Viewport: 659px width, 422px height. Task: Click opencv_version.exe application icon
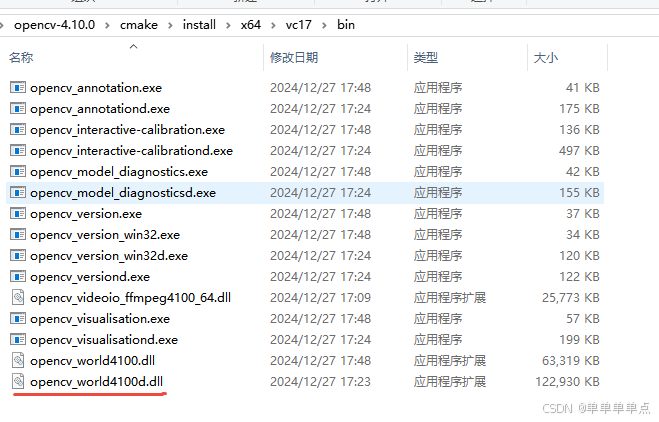(18, 214)
